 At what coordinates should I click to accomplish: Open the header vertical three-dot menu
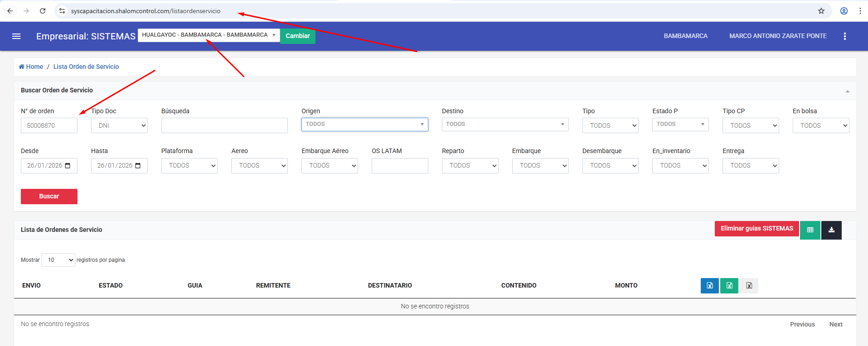point(844,36)
